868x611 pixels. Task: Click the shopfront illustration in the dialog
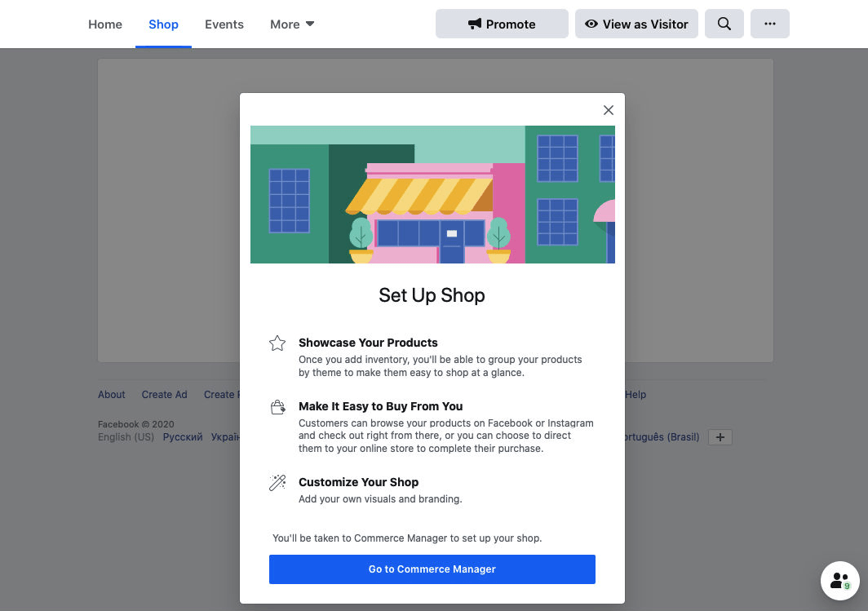click(432, 194)
